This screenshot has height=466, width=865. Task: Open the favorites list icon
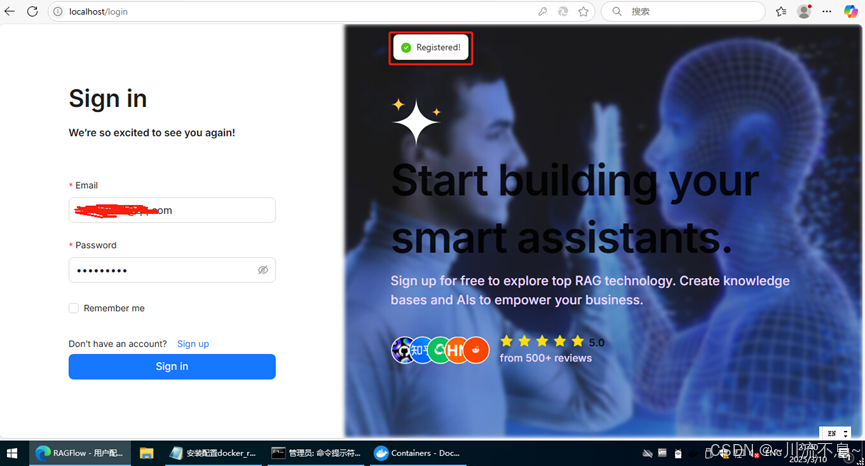point(781,11)
